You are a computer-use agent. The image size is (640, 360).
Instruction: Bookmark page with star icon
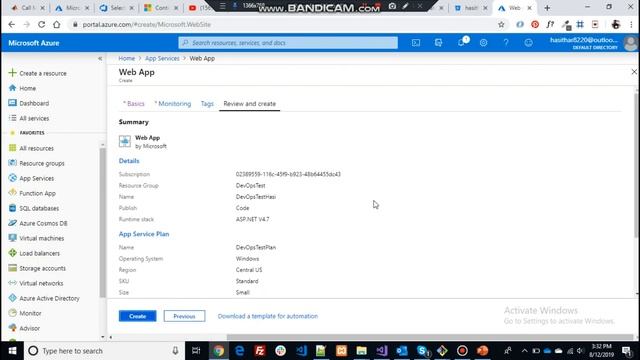coord(501,24)
